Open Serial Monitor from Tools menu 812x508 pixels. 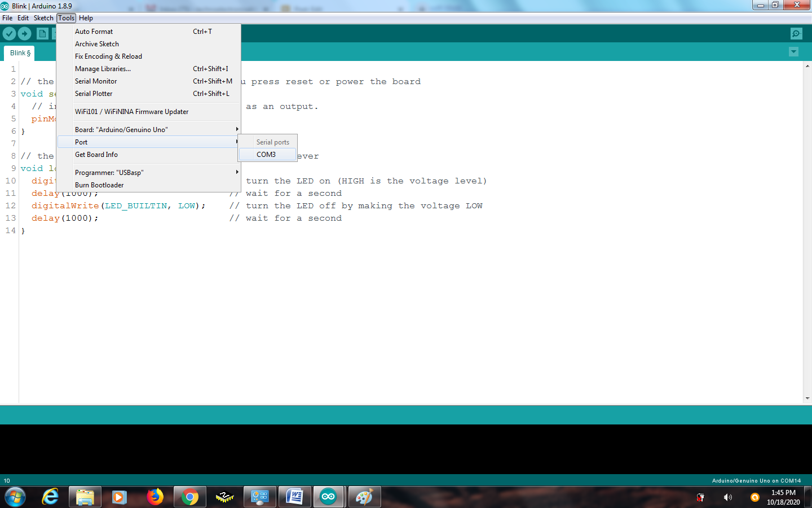pyautogui.click(x=149, y=81)
